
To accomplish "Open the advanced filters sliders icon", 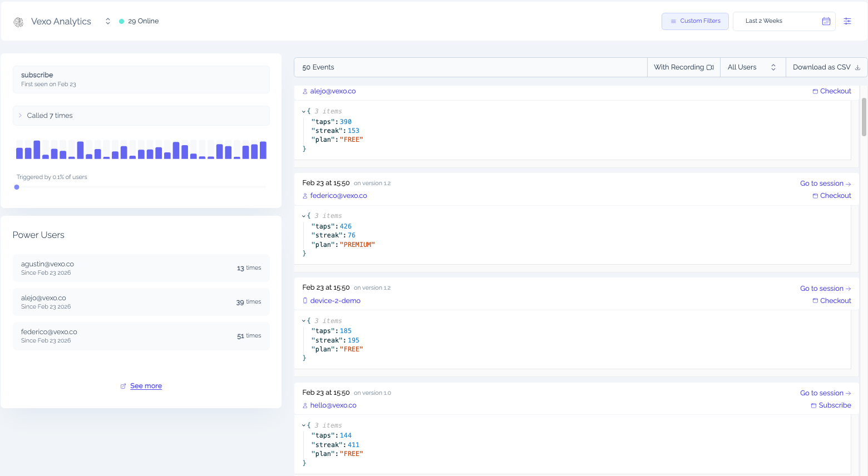I will pyautogui.click(x=847, y=21).
